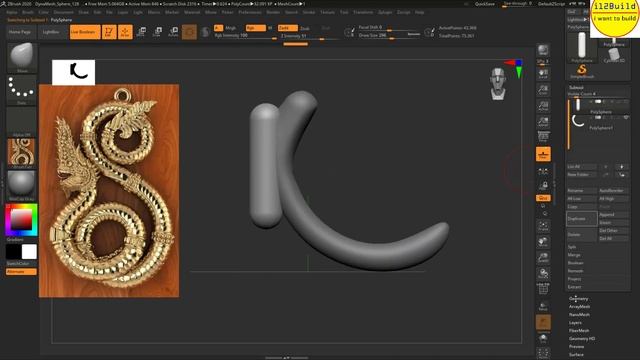Toggle PolySphere1 subtool eye visibility
The height and width of the screenshot is (360, 640).
pyautogui.click(x=626, y=118)
